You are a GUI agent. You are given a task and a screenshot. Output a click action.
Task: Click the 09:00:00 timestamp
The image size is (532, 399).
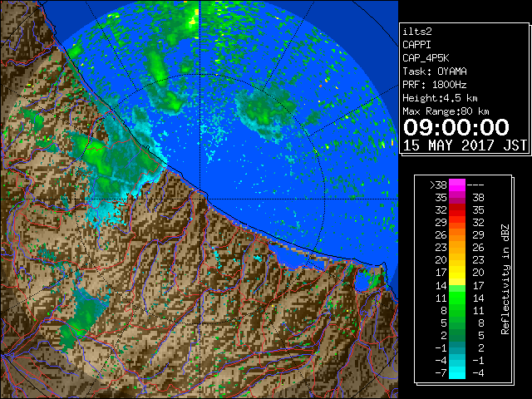tap(456, 127)
